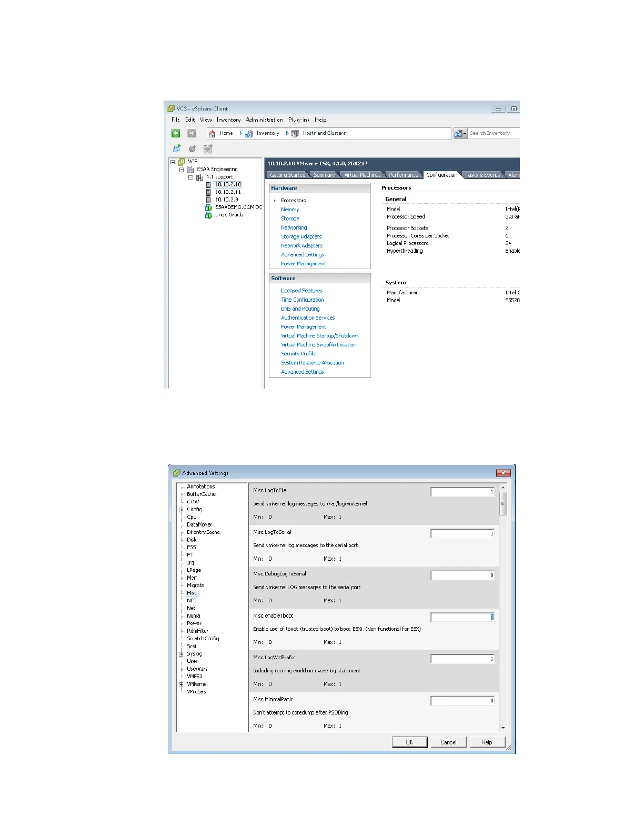Open the Time Configuration link

coord(303,300)
